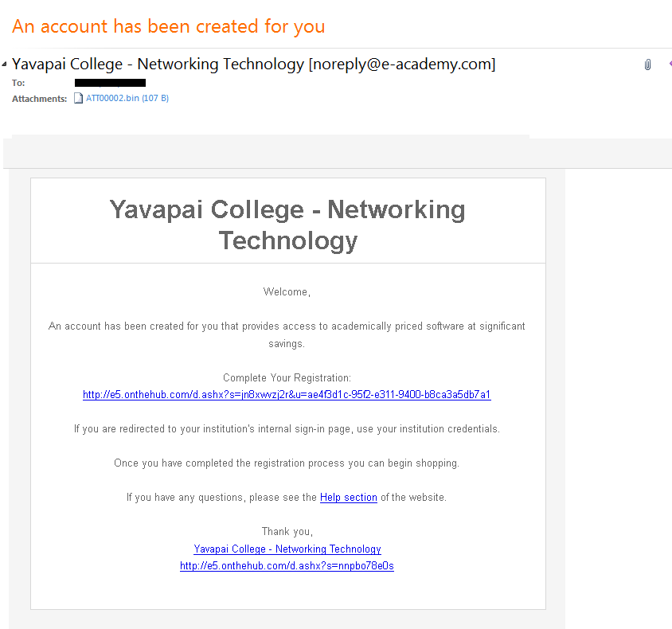
Task: Select the ATT00002.bin file icon
Action: 78,98
